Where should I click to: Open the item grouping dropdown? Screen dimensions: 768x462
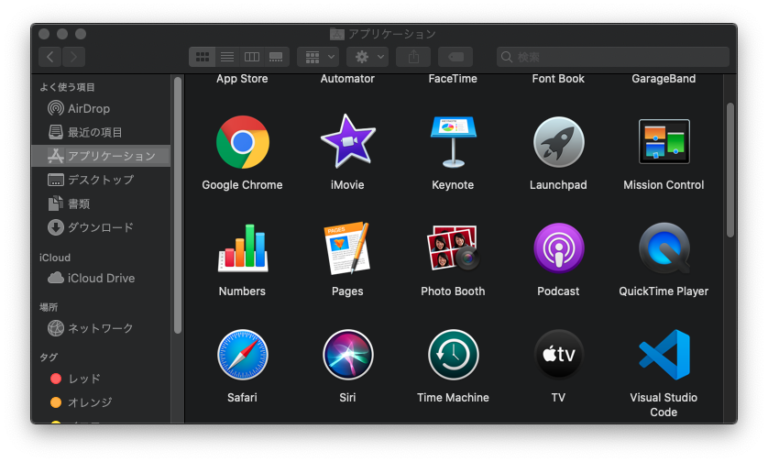[x=318, y=57]
